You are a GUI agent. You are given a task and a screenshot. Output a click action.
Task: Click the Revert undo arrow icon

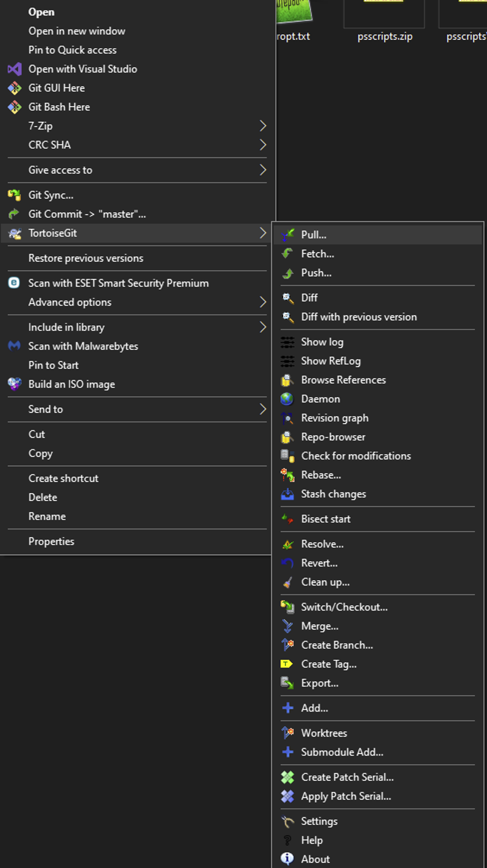tap(287, 563)
